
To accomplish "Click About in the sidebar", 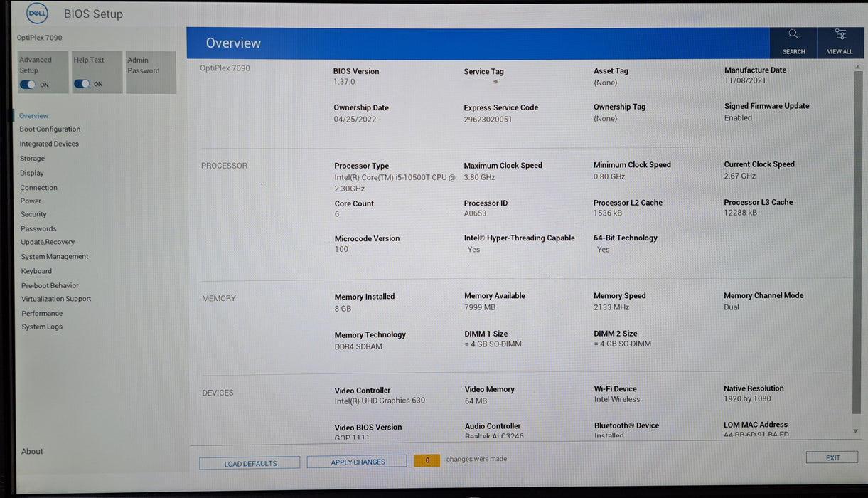I will [32, 451].
